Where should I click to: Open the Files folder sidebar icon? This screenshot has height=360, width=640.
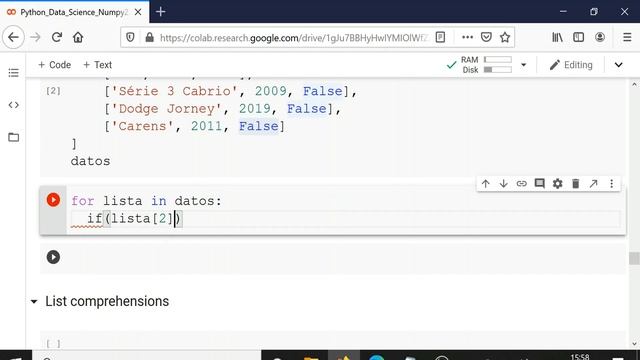(13, 137)
